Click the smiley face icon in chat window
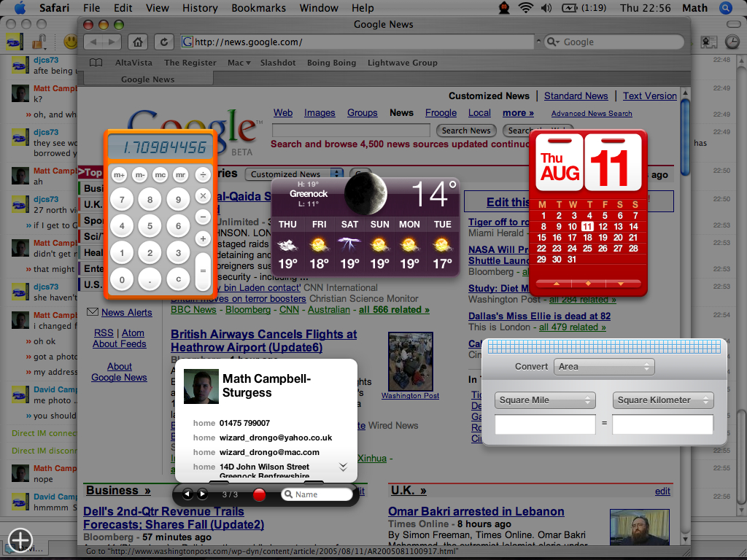The width and height of the screenshot is (747, 560). [x=71, y=42]
